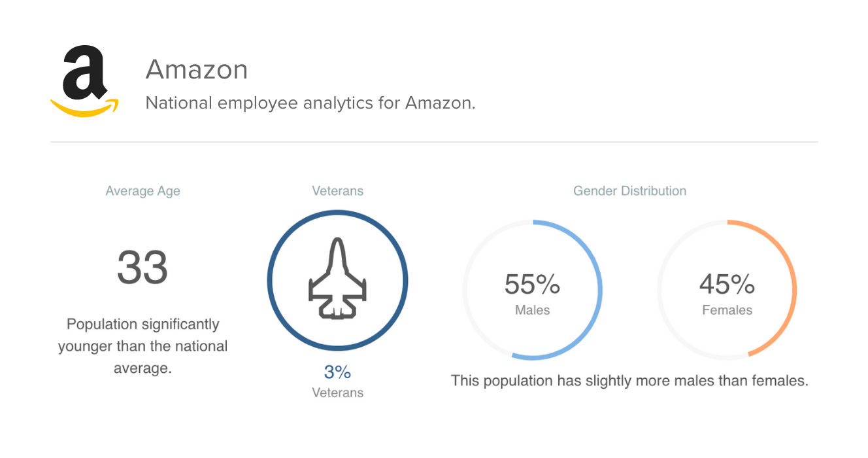Viewport: 868px width, 458px height.
Task: Select the 55% males value
Action: (532, 285)
